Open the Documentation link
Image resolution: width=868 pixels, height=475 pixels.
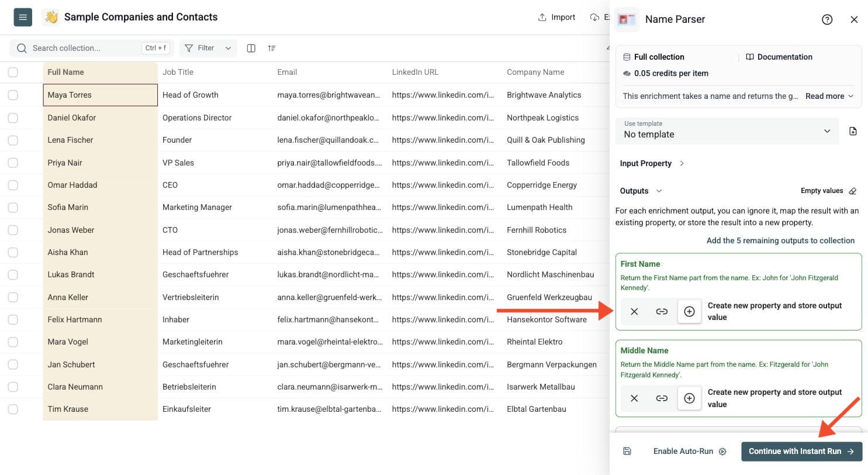(x=779, y=57)
